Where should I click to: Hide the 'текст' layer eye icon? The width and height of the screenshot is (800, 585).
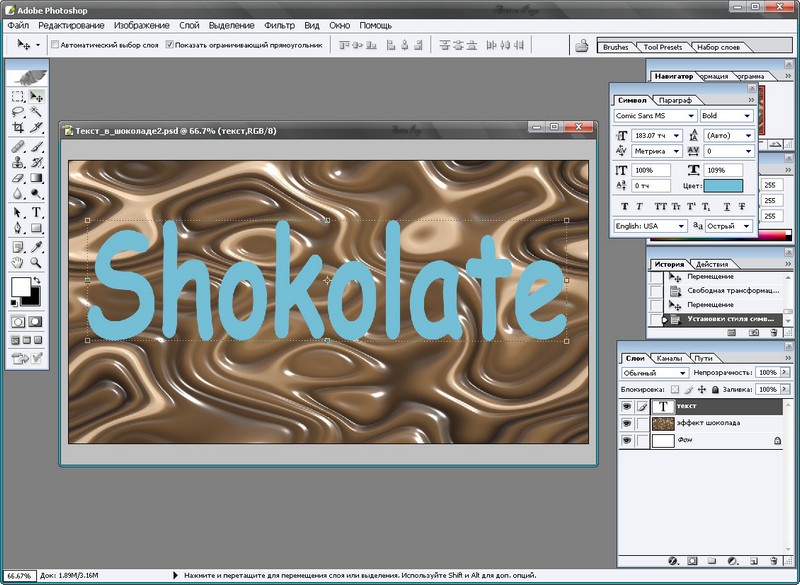[627, 407]
